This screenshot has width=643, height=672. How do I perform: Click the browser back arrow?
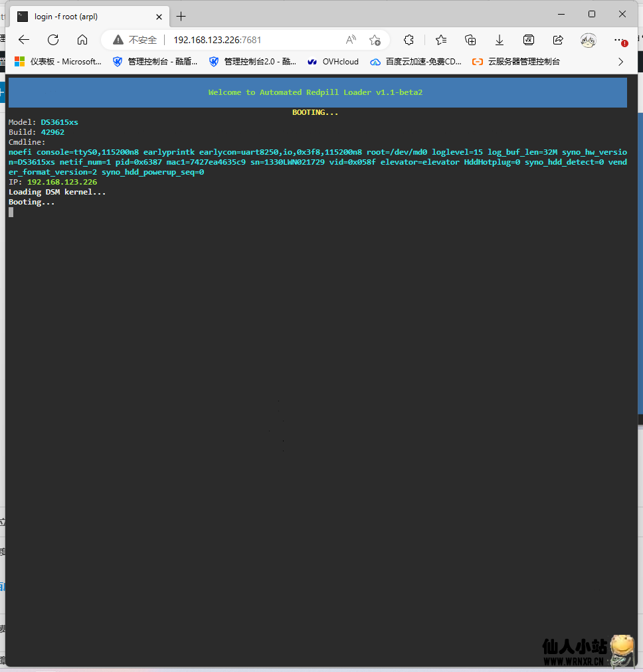tap(24, 40)
